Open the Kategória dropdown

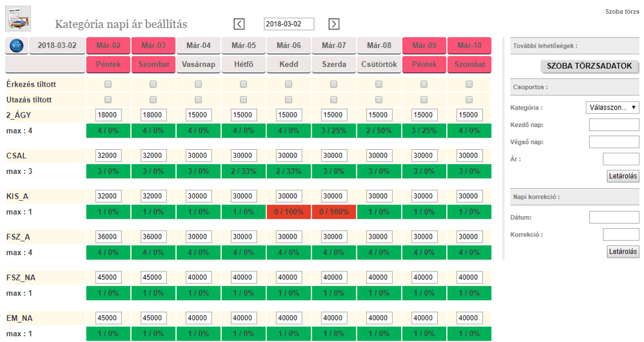612,107
